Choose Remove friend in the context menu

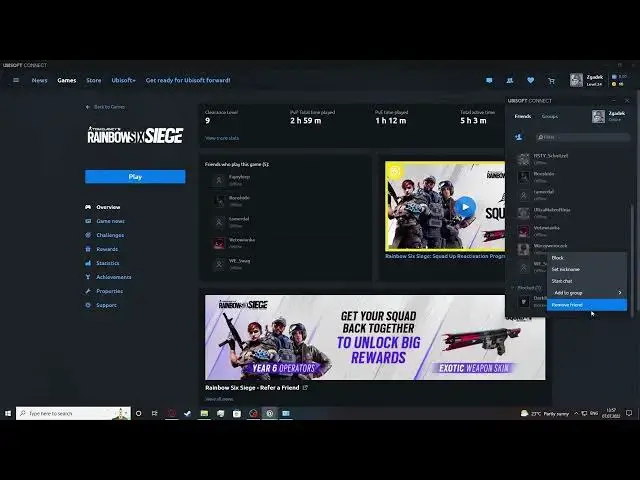pos(587,305)
